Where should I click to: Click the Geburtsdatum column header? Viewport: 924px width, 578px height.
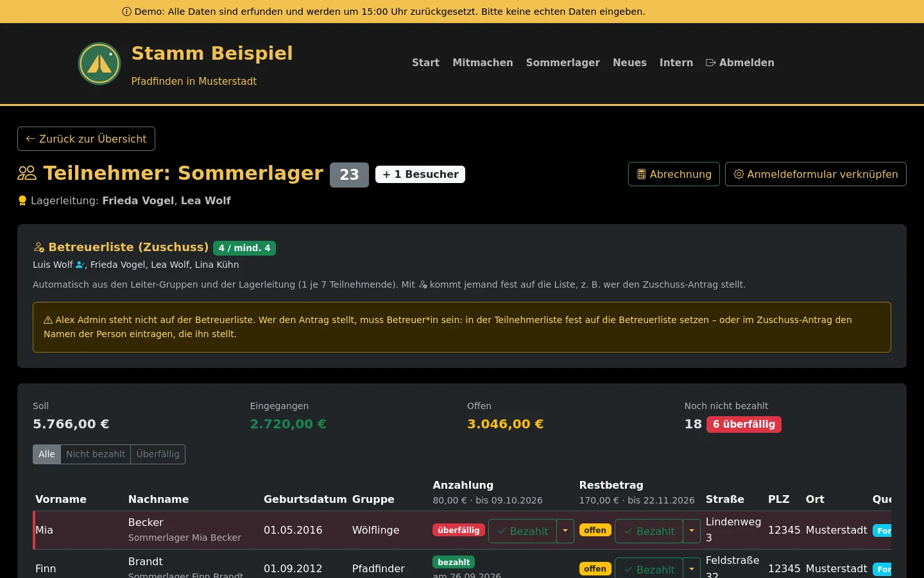[x=305, y=499]
